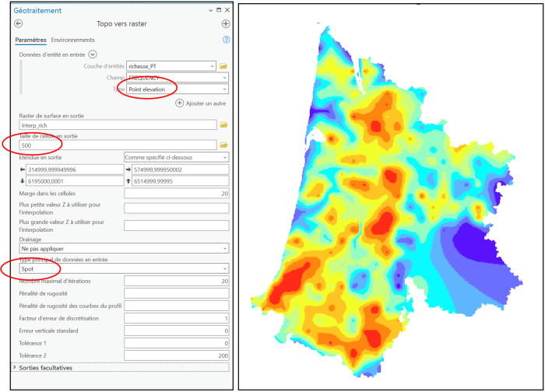Click the Ajouter un autre plus icon
This screenshot has width=545, height=392.
coord(179,103)
